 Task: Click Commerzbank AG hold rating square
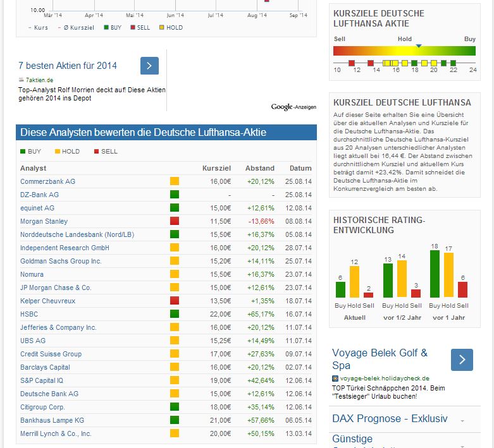click(x=174, y=181)
